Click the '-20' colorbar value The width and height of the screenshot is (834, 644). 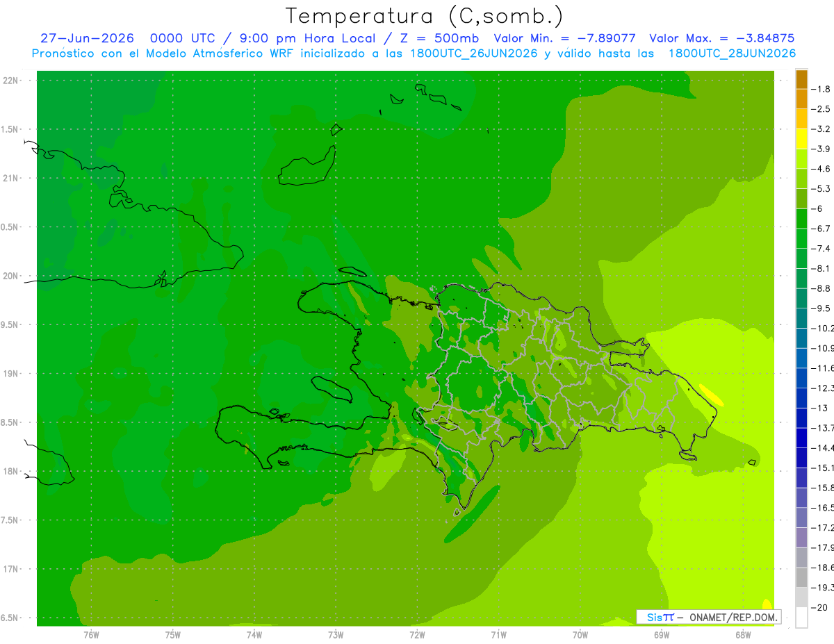point(819,608)
